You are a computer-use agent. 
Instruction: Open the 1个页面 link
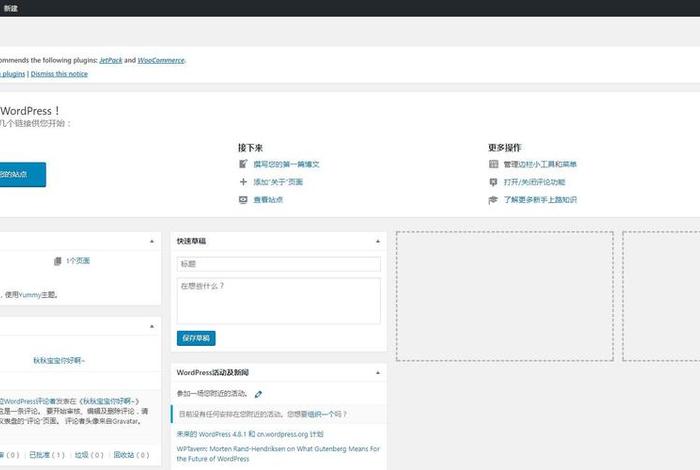coord(78,261)
